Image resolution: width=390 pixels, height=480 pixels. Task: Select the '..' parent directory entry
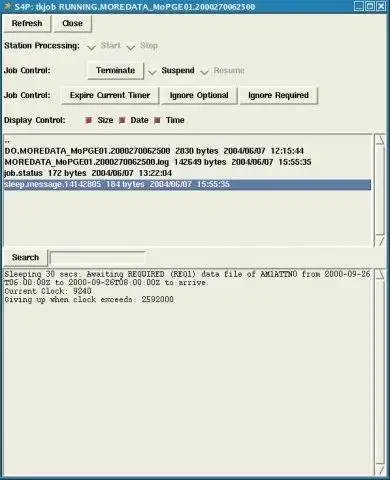187,141
